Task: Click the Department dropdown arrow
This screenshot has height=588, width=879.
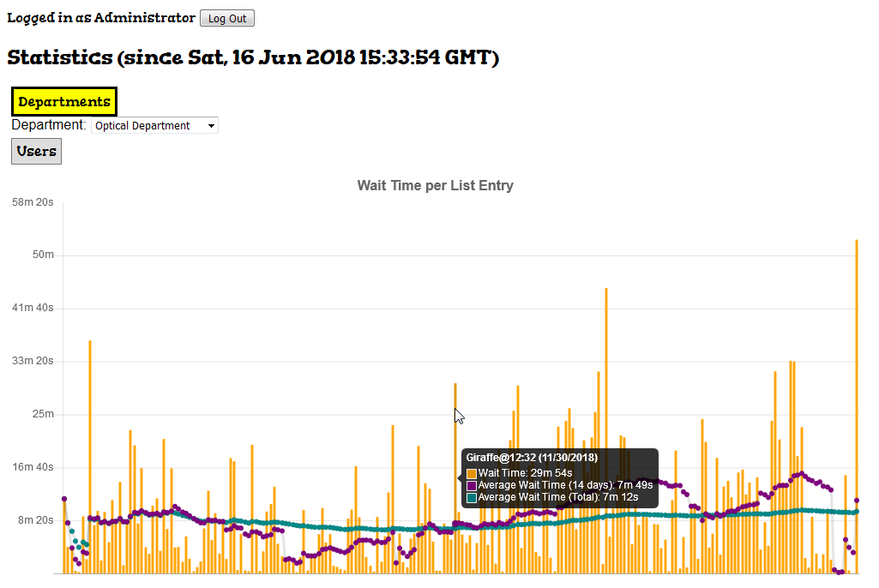Action: point(211,126)
